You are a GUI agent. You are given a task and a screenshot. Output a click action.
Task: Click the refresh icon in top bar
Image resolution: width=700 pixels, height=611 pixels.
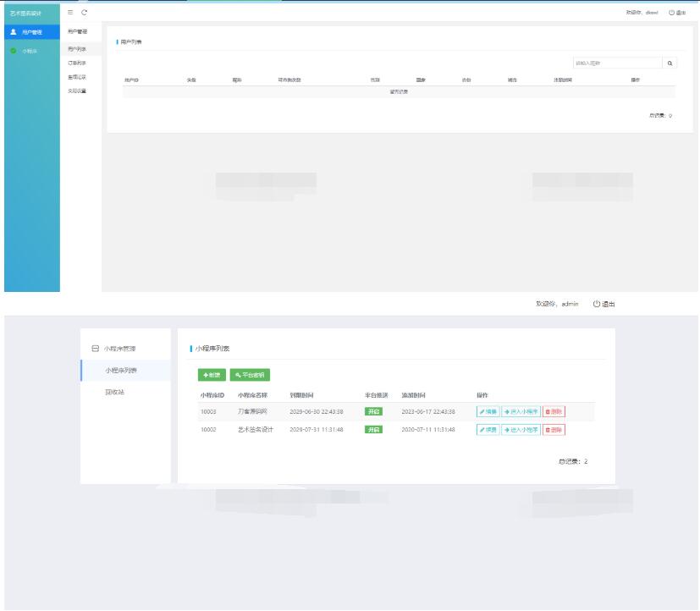point(84,13)
